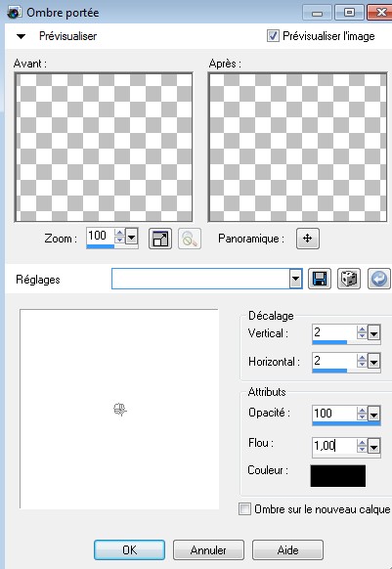Enable Ombre sur le nouveau calque

coord(244,508)
